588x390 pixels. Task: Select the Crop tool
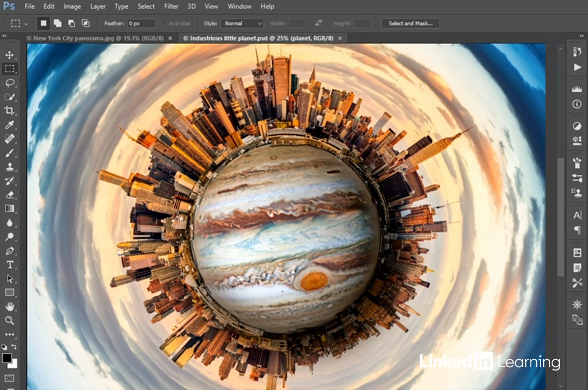[10, 111]
